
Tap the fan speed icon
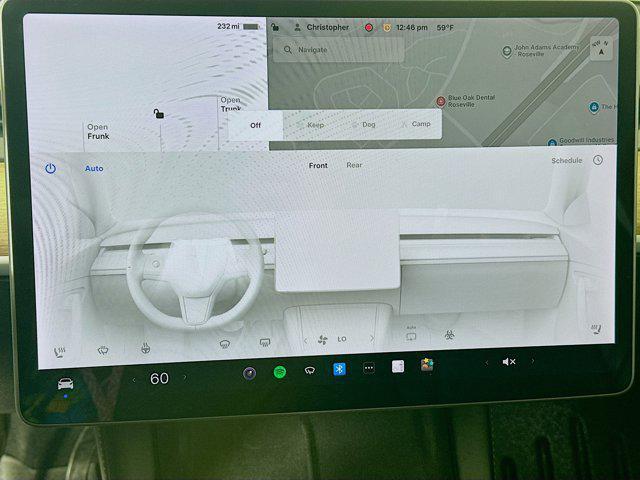(322, 340)
